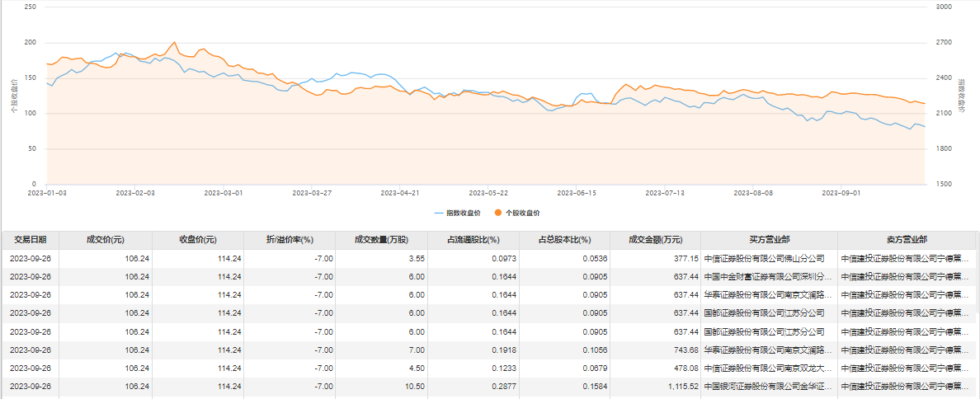
Task: Click the date cell in the 3.55 row
Action: [x=31, y=259]
